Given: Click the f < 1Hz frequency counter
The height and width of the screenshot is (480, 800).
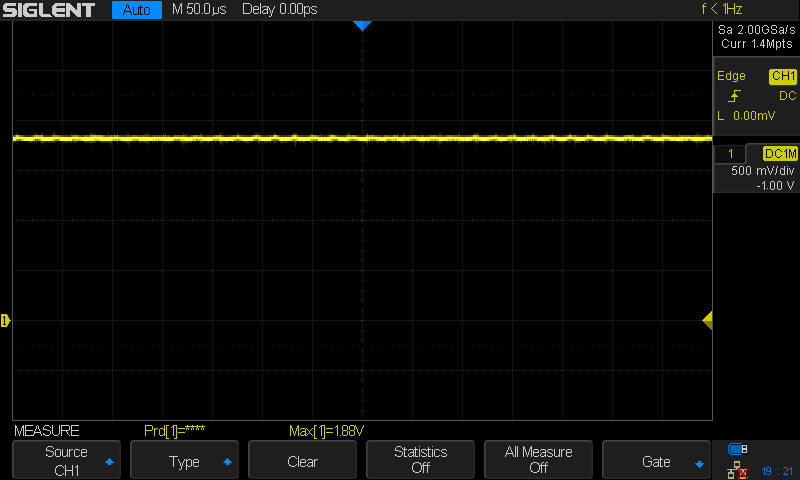Looking at the screenshot, I should click(721, 9).
